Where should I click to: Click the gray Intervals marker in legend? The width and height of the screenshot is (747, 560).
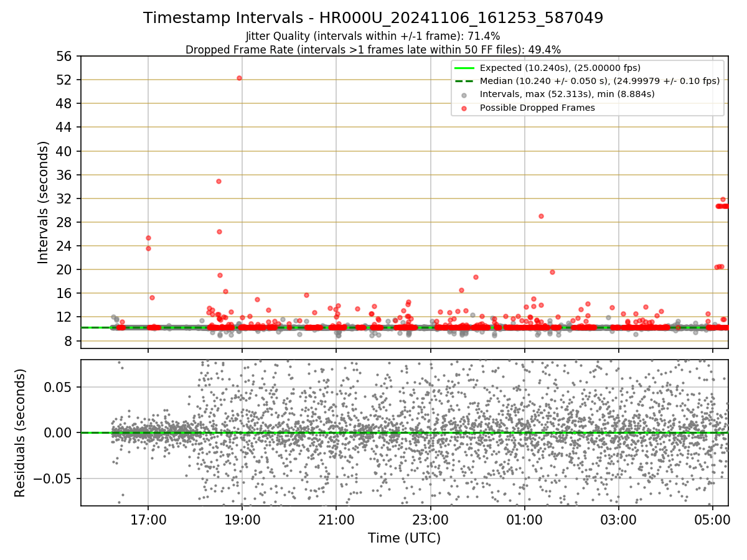tap(464, 95)
